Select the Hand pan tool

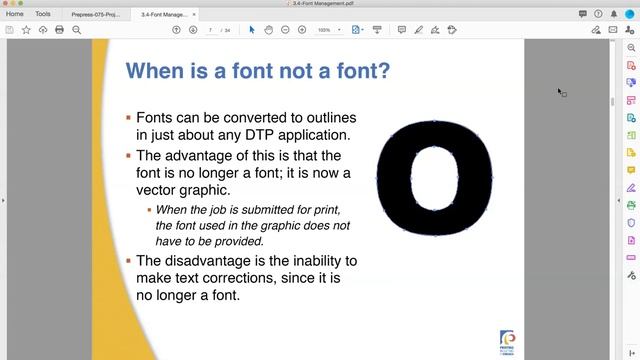coord(269,30)
